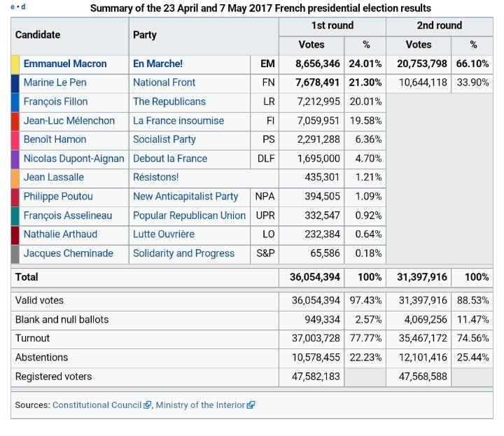Open Jean-Luc Mélenchon's page link
Viewport: 504px width, 436px height.
coord(69,120)
